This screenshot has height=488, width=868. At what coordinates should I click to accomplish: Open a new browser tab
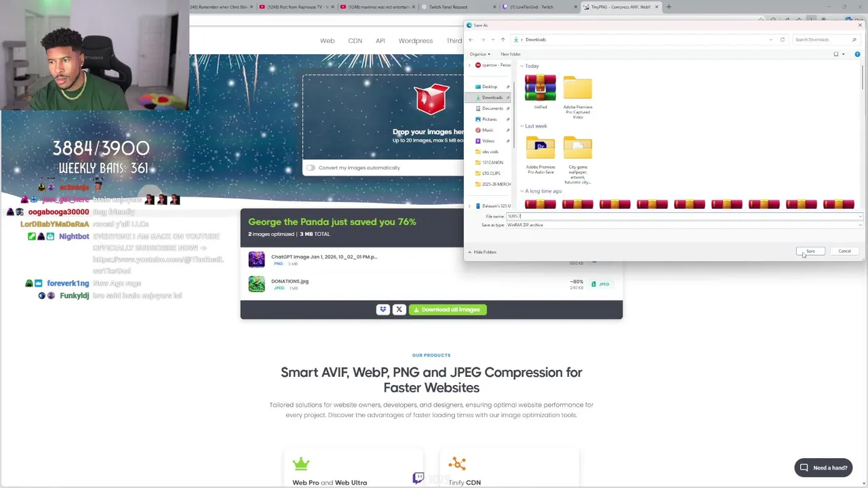pos(669,7)
